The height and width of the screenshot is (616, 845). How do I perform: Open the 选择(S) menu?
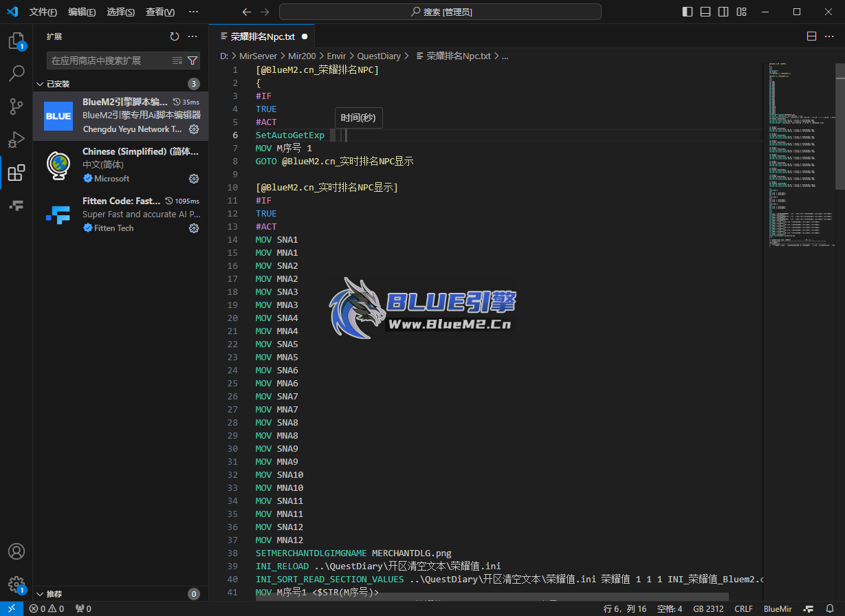[x=121, y=12]
